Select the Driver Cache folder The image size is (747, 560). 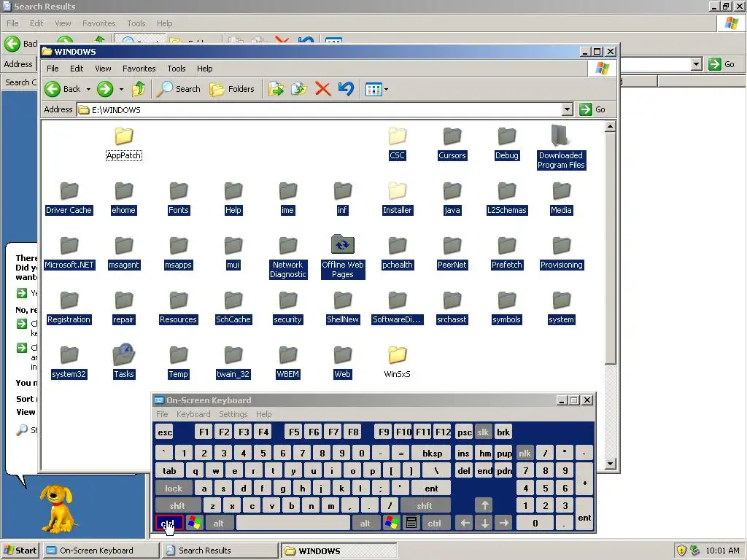69,198
